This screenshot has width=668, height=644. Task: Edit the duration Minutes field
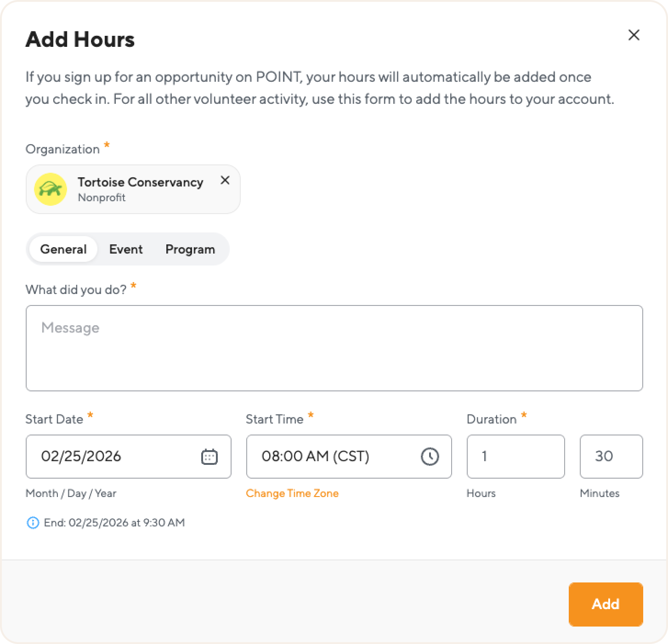(611, 457)
